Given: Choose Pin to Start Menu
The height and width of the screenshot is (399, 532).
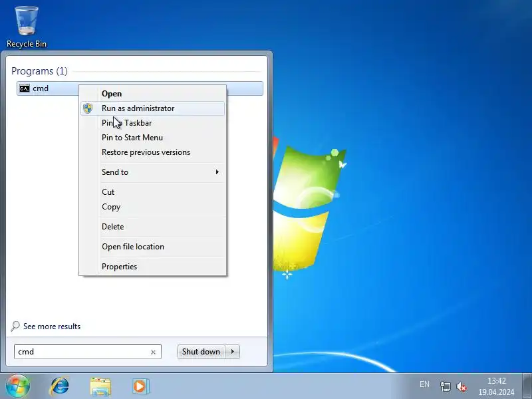Looking at the screenshot, I should [x=153, y=138].
